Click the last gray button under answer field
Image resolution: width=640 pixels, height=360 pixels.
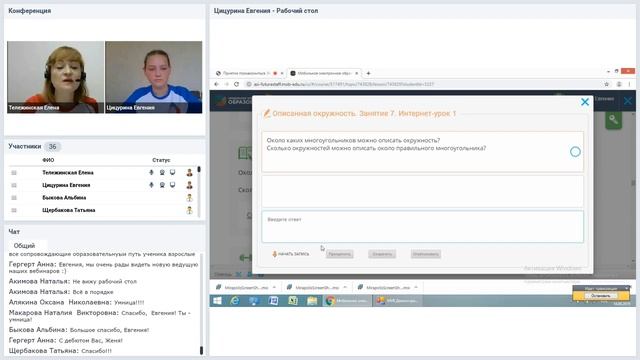pos(426,254)
